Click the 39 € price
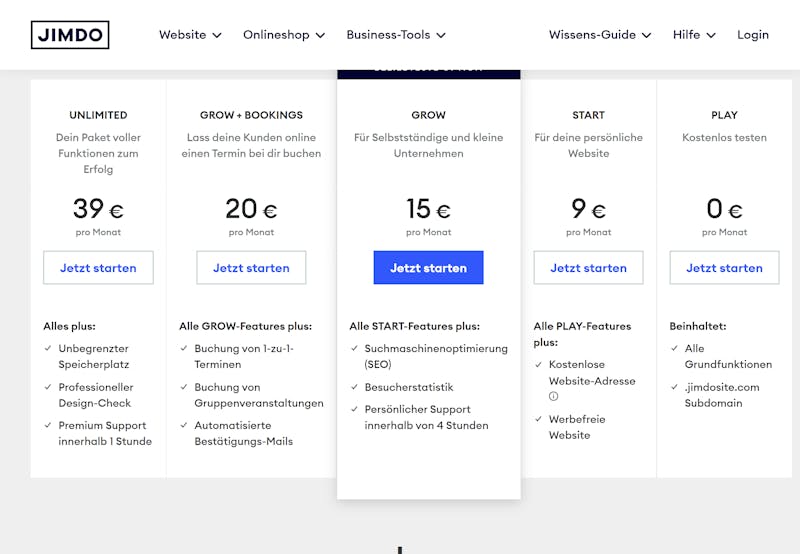The image size is (800, 554). 98,209
